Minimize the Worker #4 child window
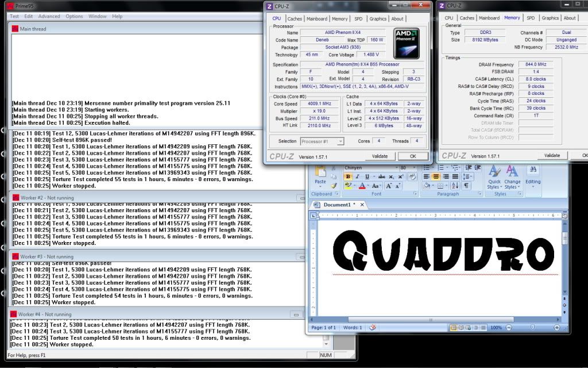The width and height of the screenshot is (588, 368). pos(296,315)
